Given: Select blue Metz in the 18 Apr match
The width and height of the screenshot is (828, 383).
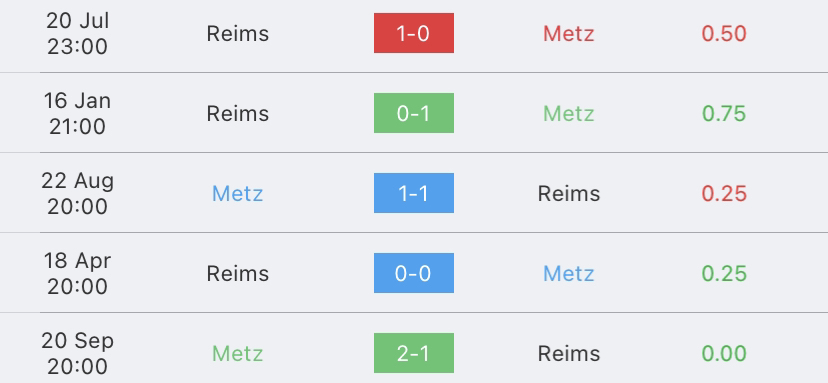Looking at the screenshot, I should coord(569,273).
